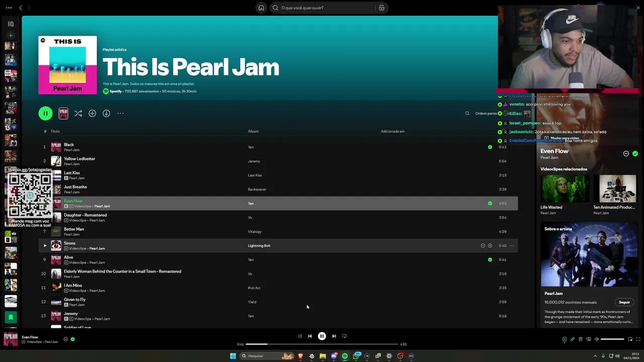
Task: Toggle saved checkmark on Black track
Action: coord(490,147)
